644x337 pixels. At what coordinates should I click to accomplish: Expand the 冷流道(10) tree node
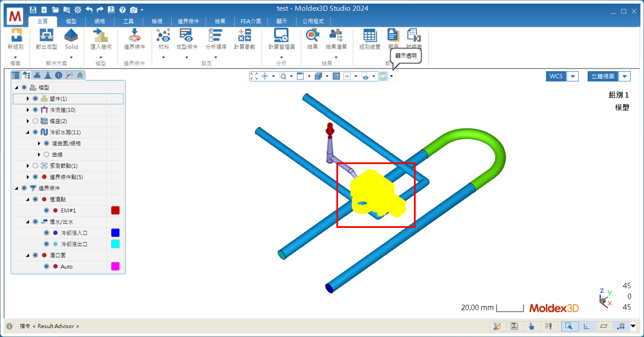point(28,110)
